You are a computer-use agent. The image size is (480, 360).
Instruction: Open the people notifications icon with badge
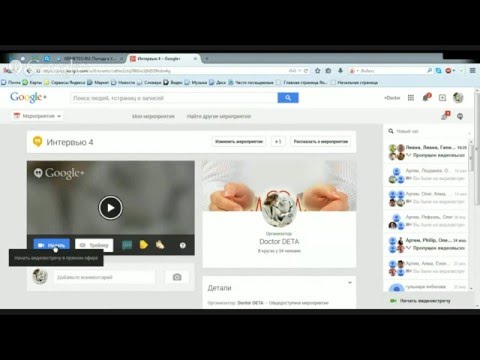[x=445, y=116]
